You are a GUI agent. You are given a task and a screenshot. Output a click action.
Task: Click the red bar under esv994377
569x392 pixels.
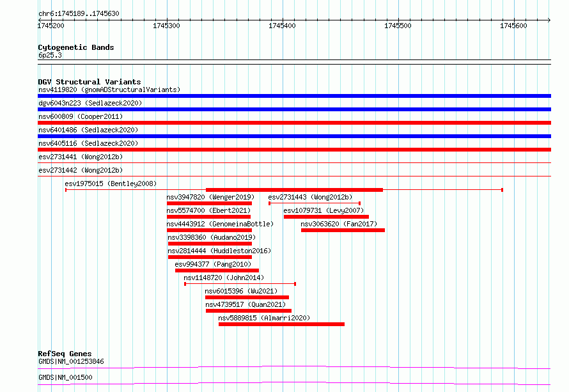(217, 270)
